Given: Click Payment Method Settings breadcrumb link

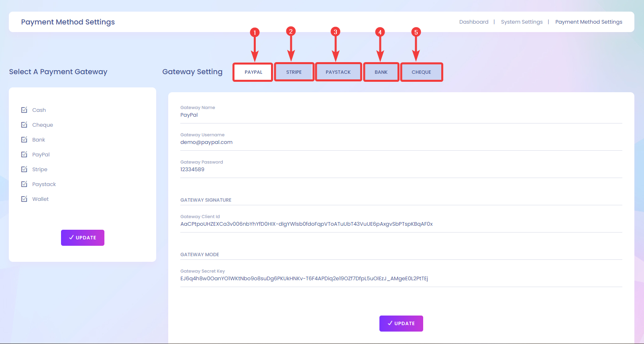Looking at the screenshot, I should click(589, 22).
